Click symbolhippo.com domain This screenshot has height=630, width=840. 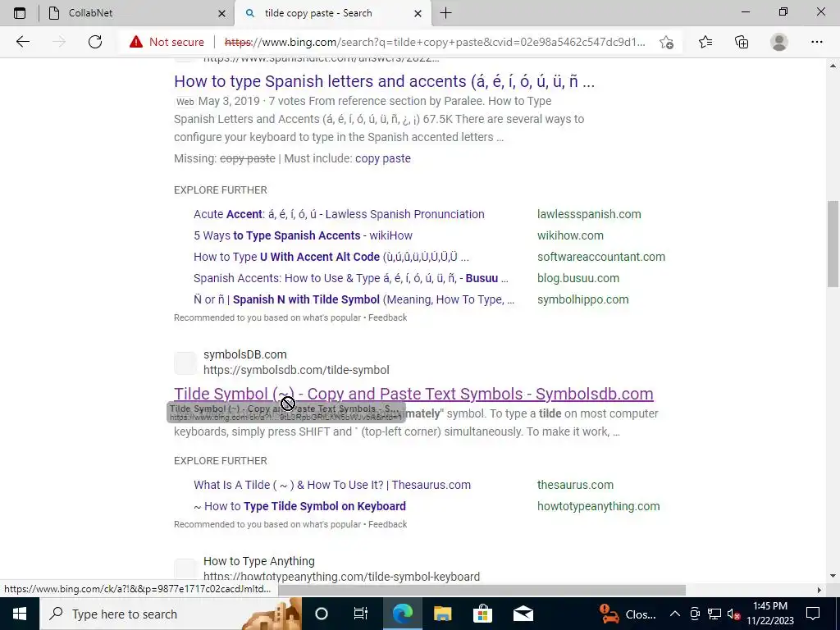click(x=583, y=300)
